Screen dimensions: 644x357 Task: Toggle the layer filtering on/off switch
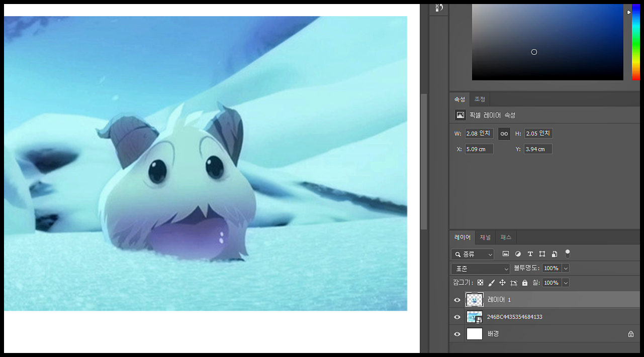click(x=568, y=254)
